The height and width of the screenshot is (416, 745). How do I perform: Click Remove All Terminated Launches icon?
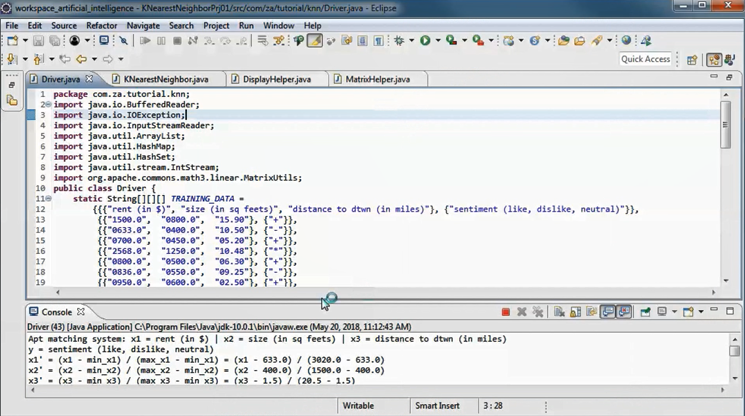point(537,312)
